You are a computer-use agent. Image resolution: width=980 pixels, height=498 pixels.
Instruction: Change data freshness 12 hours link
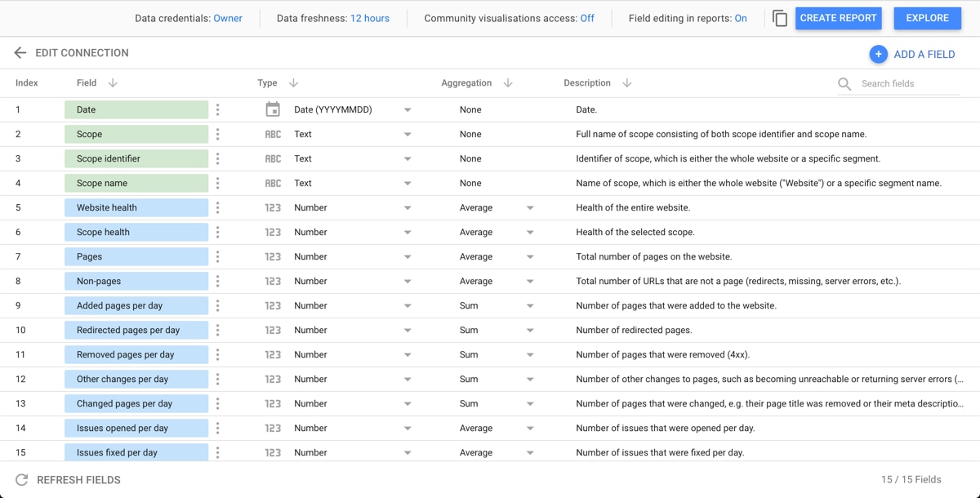[370, 18]
